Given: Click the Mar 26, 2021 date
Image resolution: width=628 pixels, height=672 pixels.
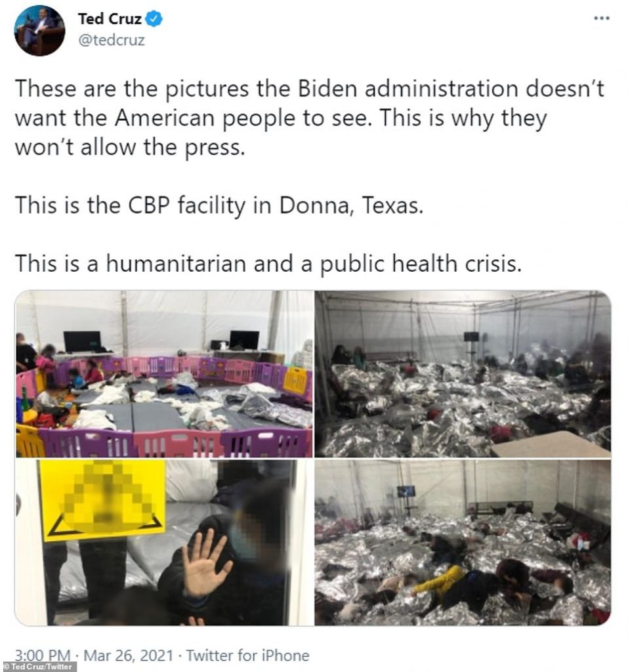Looking at the screenshot, I should tap(128, 656).
